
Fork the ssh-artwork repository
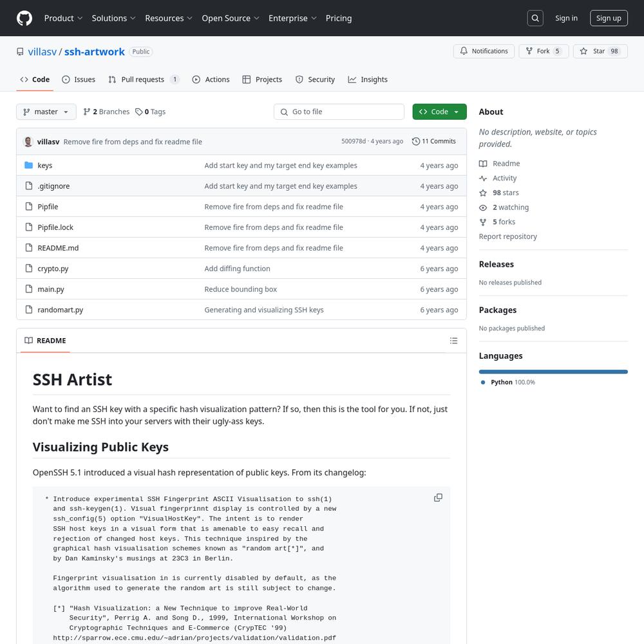pyautogui.click(x=544, y=51)
